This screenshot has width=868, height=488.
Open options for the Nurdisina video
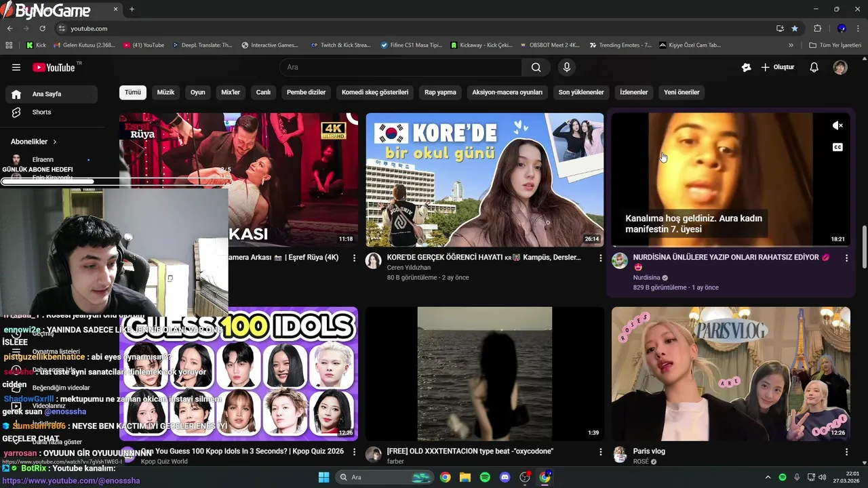pos(846,258)
